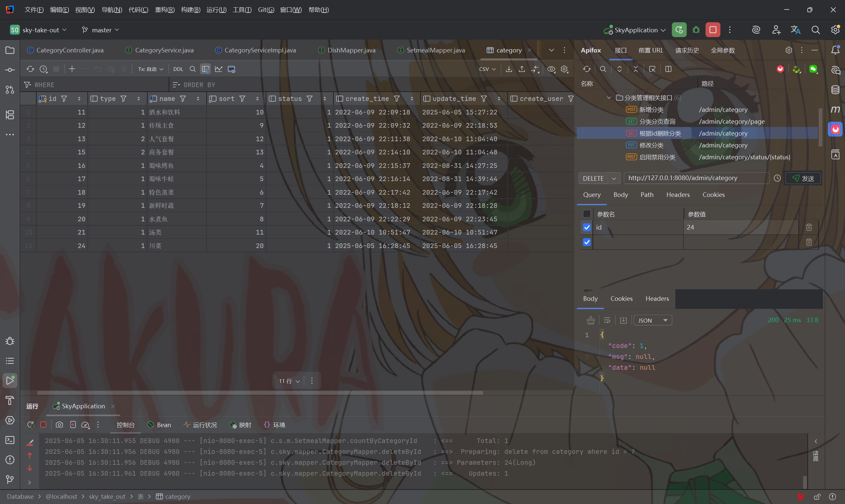Delete the id query parameter row
Viewport: 845px width, 504px height.
(809, 227)
